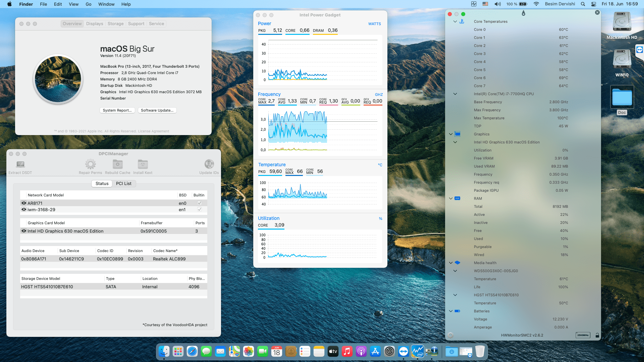This screenshot has height=362, width=644.
Task: Open Podcasts from Dock
Action: click(361, 351)
